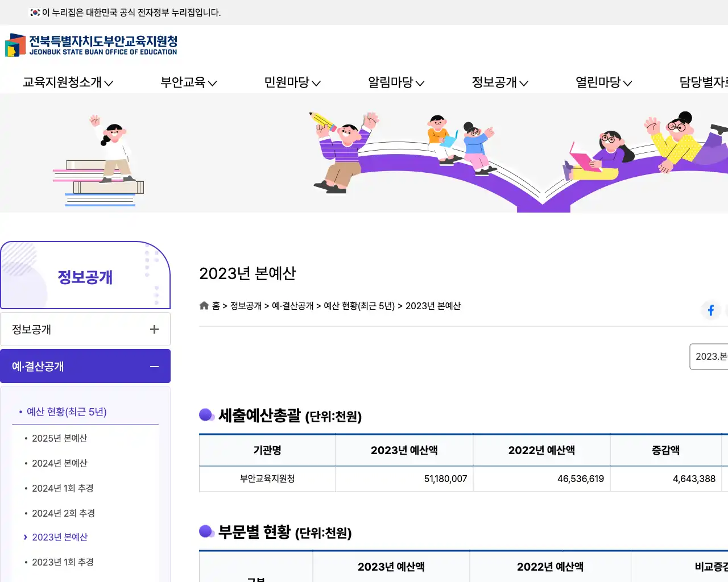Click the Facebook share icon
This screenshot has width=728, height=582.
tap(710, 310)
